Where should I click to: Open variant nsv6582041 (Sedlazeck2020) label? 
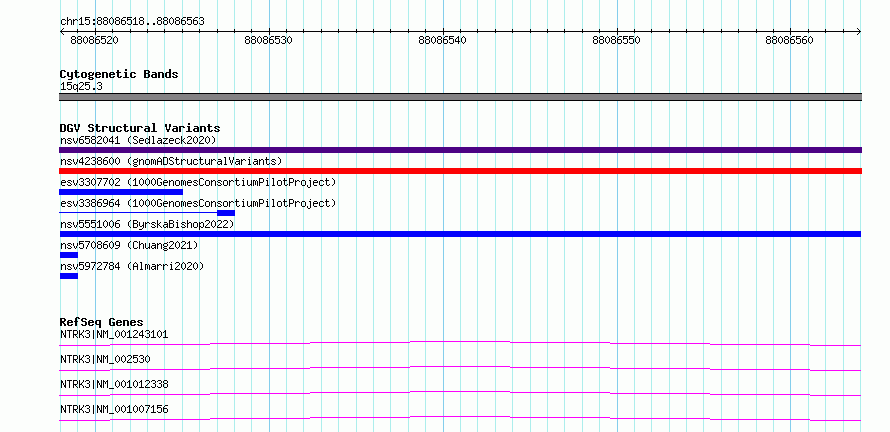(138, 140)
